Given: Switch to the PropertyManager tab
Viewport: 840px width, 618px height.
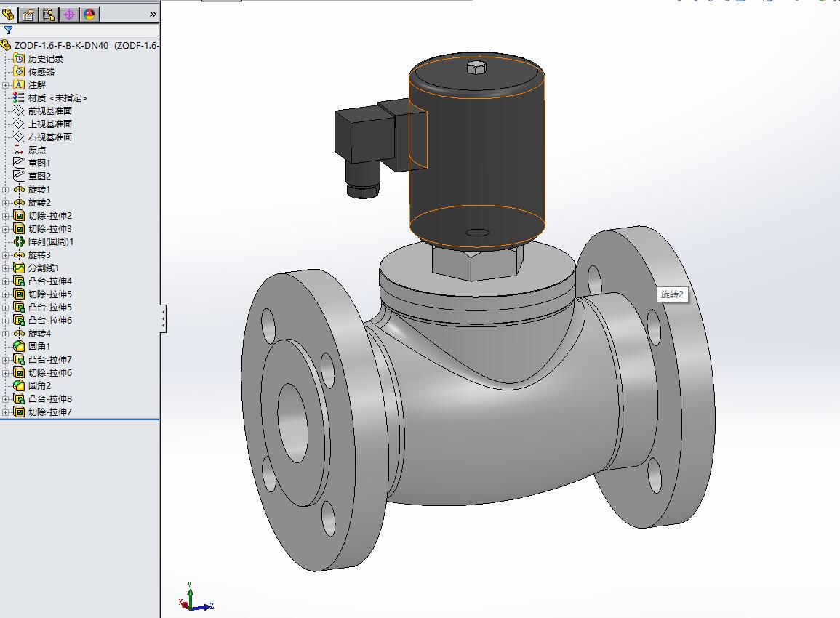Looking at the screenshot, I should point(28,15).
